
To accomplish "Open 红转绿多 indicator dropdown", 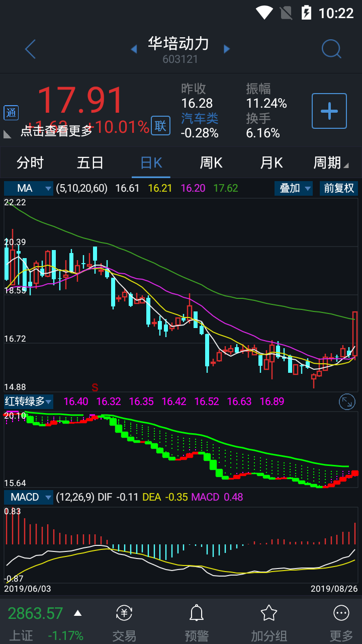I will pos(29,401).
